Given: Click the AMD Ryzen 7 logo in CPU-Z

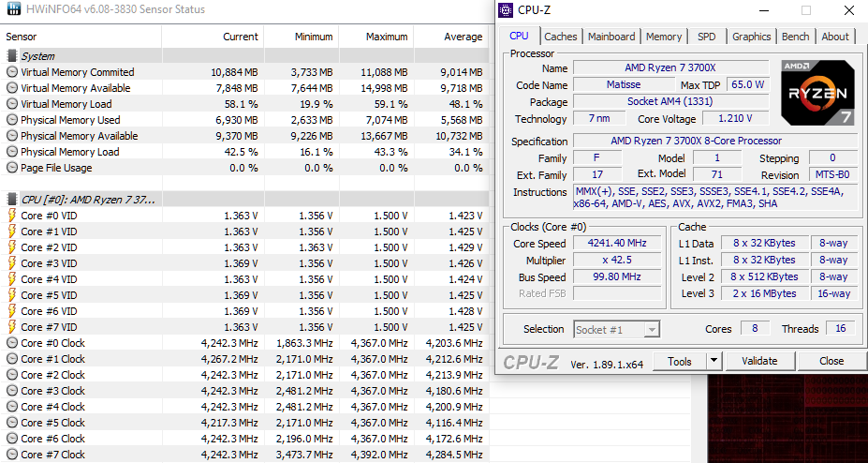Looking at the screenshot, I should (817, 93).
